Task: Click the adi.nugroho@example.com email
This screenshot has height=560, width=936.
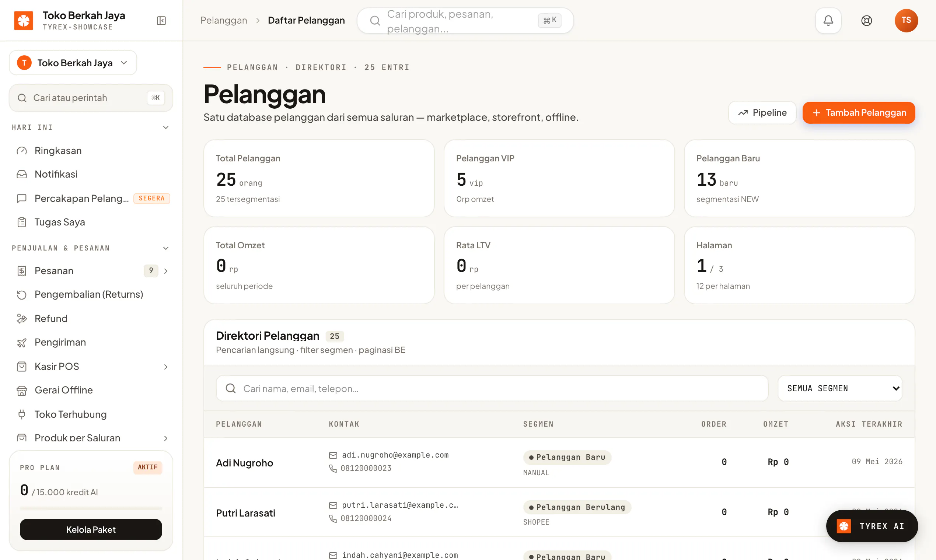Action: pos(395,455)
